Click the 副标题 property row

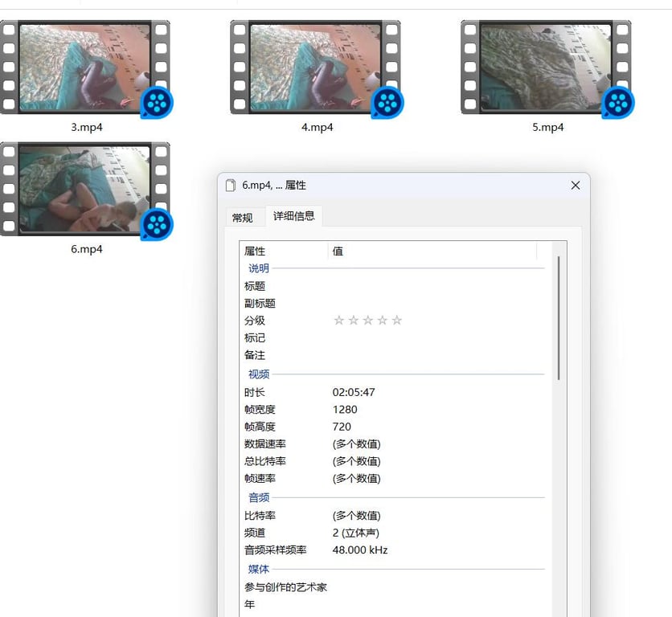[x=395, y=304]
